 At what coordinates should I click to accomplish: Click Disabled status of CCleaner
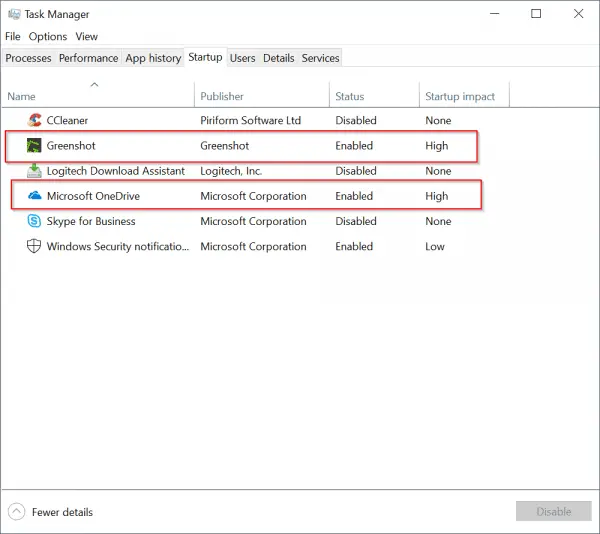point(356,120)
